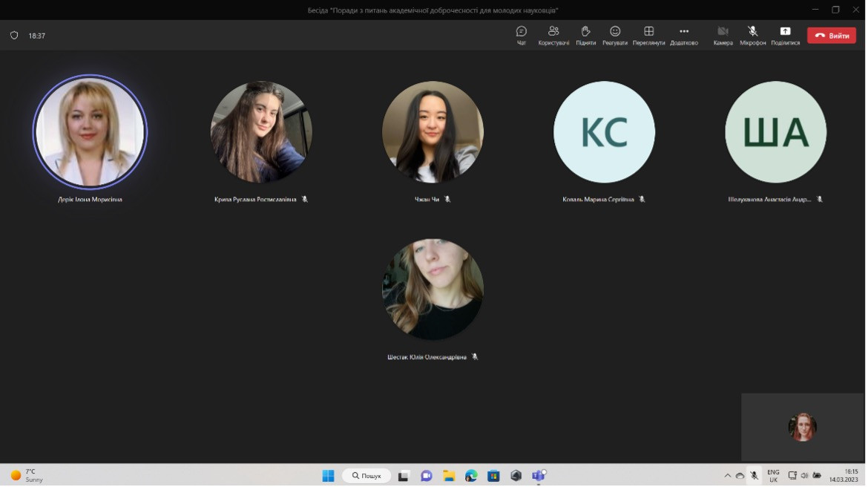Change the view layout (Переглянути)
This screenshot has height=487, width=868.
pos(648,36)
